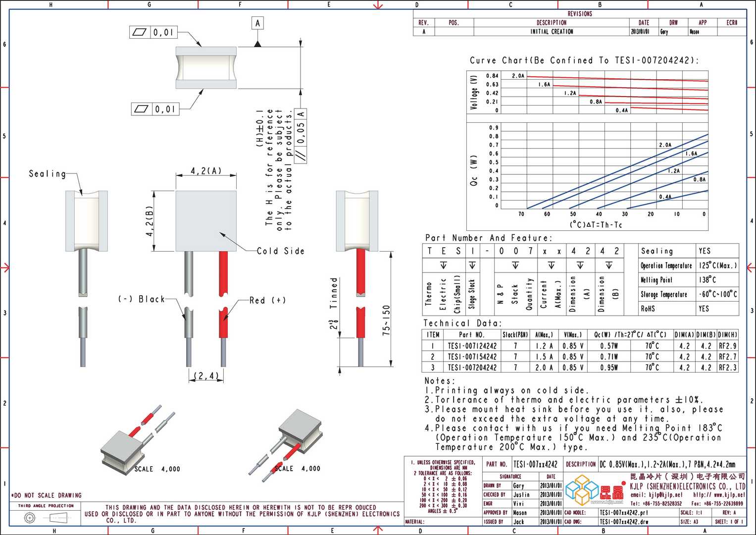Click the arrow above Thermo Electric Chip(Small)
Screen dimensions: 756x535
coord(444,265)
